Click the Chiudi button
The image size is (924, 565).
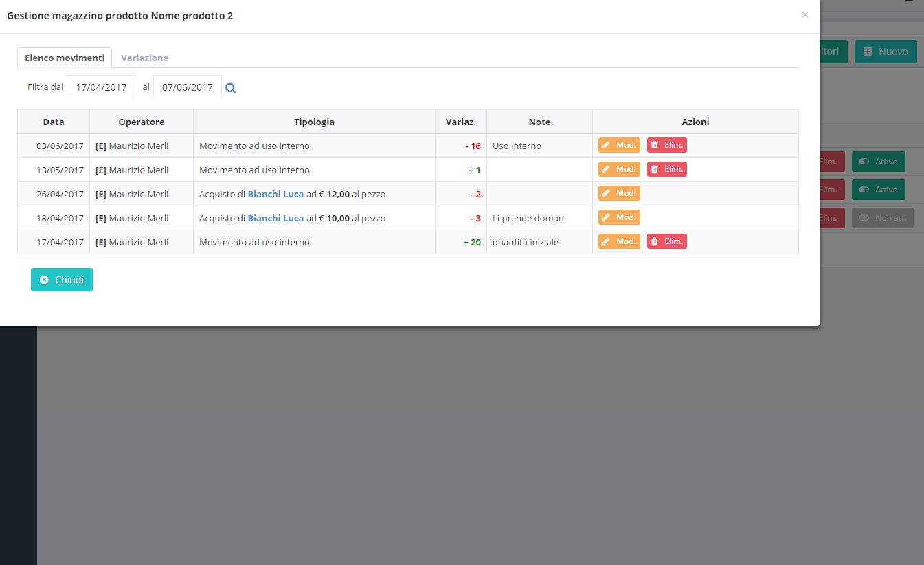(x=62, y=280)
